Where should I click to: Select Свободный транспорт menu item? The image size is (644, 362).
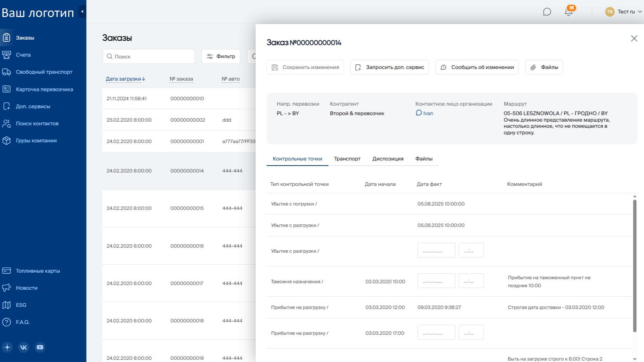coord(44,72)
